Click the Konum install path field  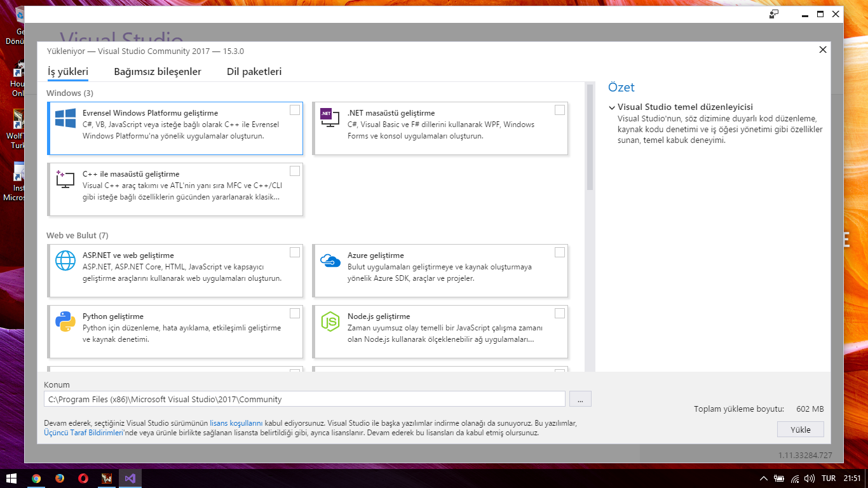(304, 399)
